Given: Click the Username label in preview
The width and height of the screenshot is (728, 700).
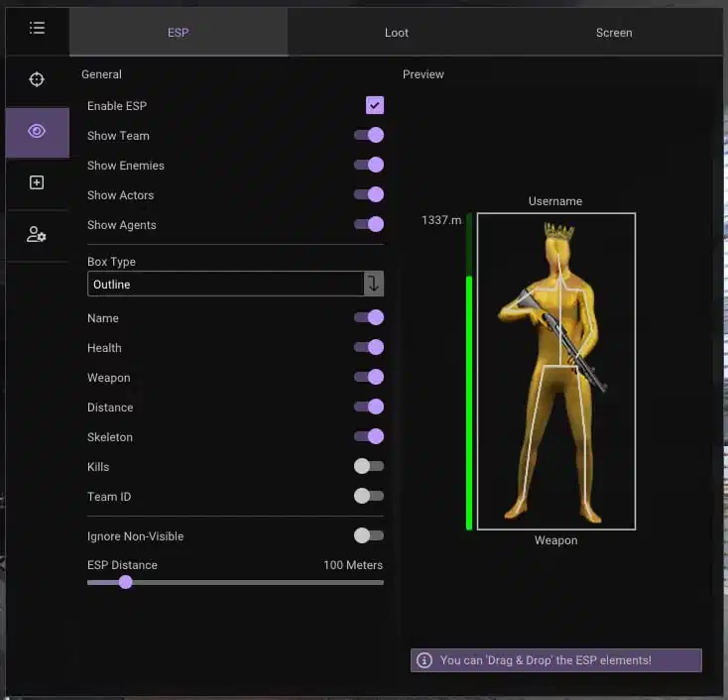Looking at the screenshot, I should point(555,201).
